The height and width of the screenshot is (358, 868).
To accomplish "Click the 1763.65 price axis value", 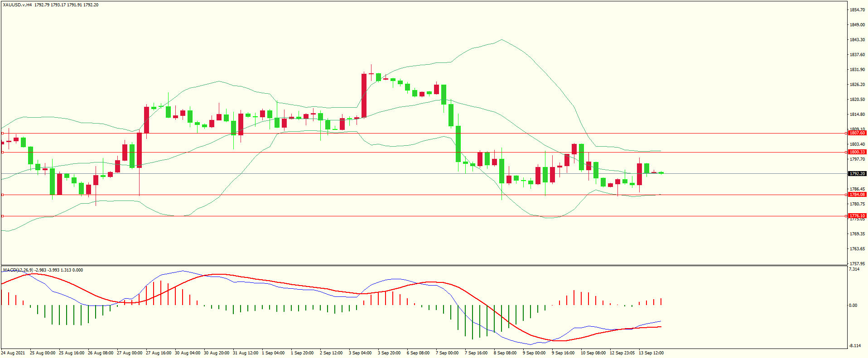I will click(857, 248).
